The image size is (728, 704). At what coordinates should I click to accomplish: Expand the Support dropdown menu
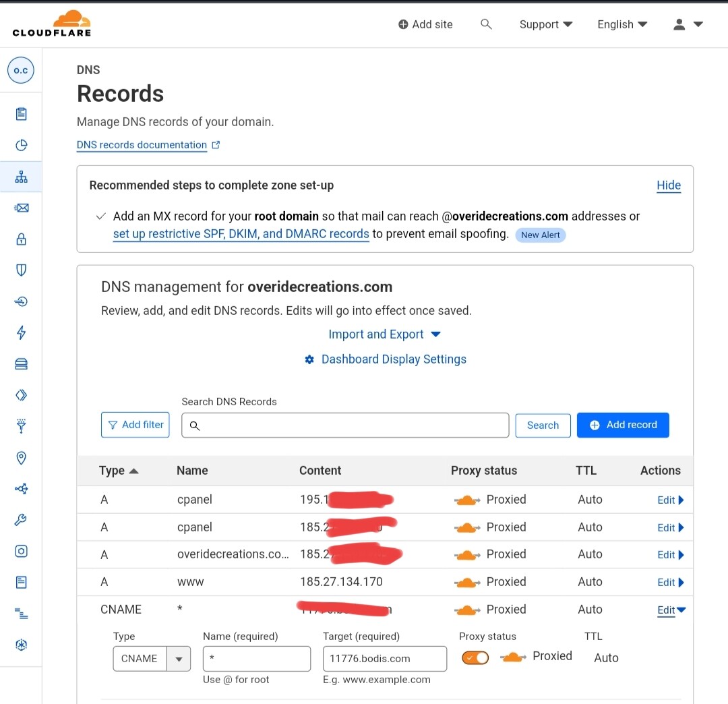pos(545,24)
